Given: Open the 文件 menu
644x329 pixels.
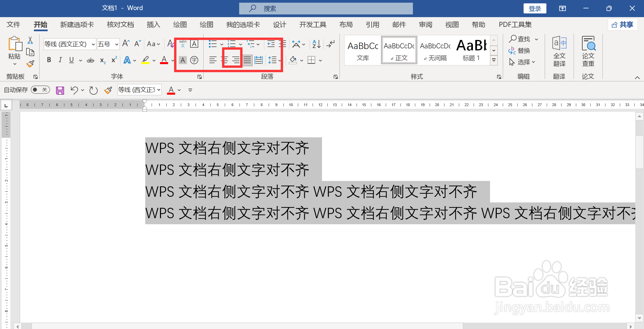Looking at the screenshot, I should [x=13, y=25].
